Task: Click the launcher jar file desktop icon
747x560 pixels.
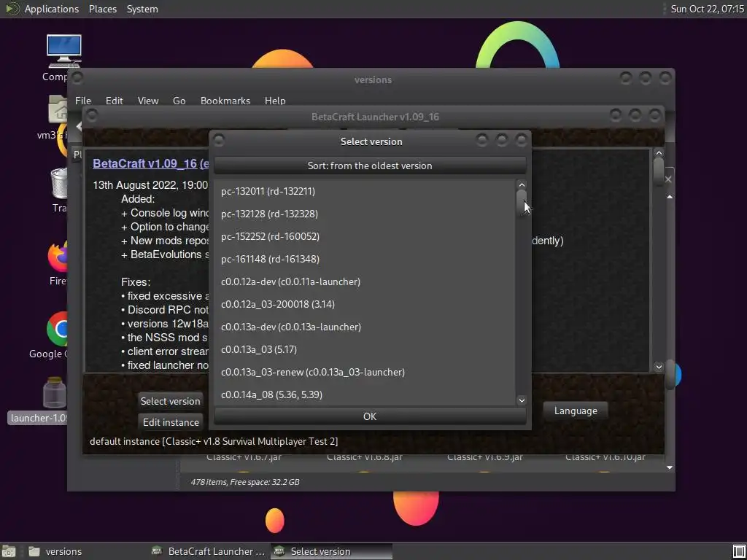Action: 54,393
